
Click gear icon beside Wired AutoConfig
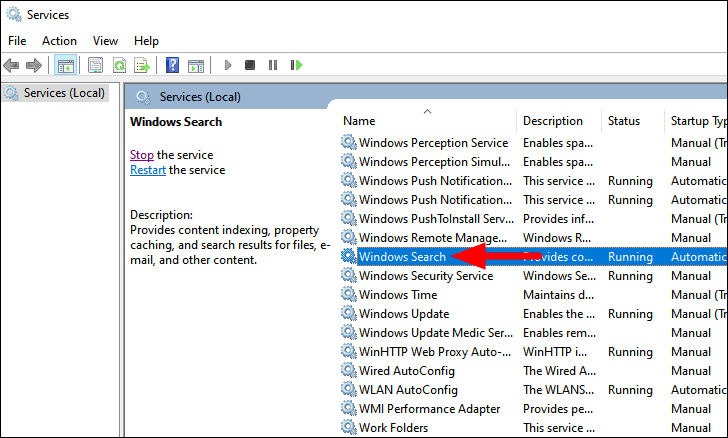click(x=349, y=371)
